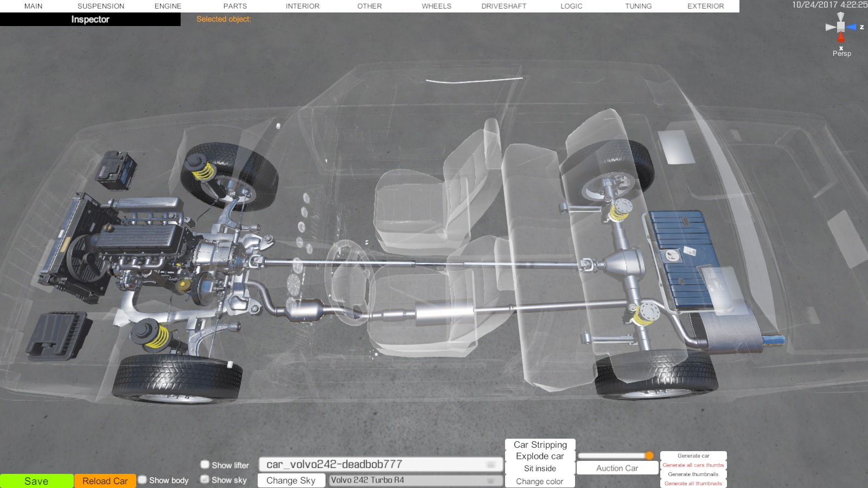Viewport: 868px width, 488px height.
Task: Click the white top cone of the gizmo
Action: (x=841, y=17)
